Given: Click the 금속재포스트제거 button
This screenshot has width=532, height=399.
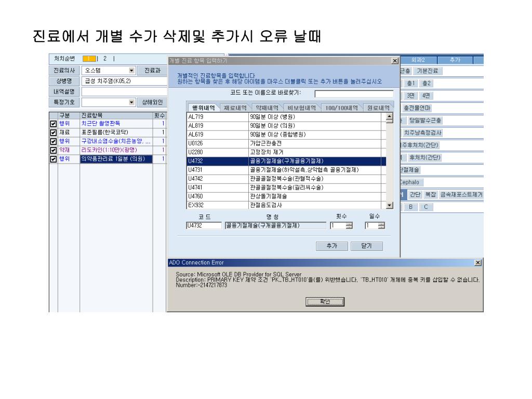Looking at the screenshot, I should 461,195.
